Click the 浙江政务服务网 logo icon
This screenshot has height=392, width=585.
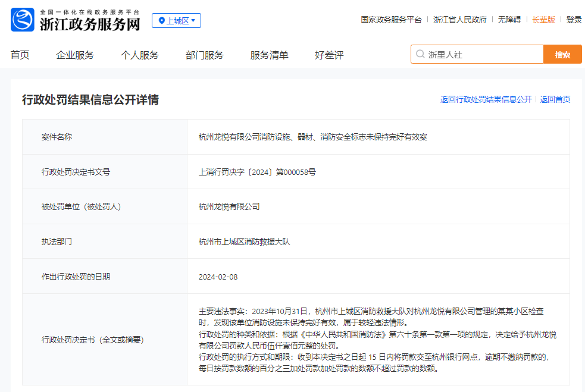(23, 20)
